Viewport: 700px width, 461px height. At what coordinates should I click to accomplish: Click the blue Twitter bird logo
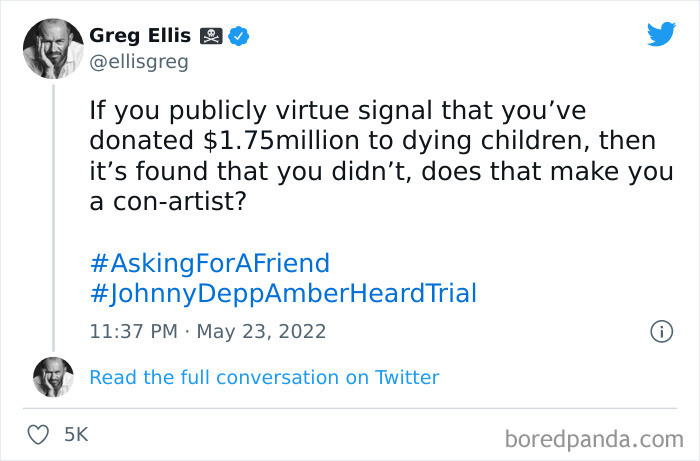pos(660,34)
